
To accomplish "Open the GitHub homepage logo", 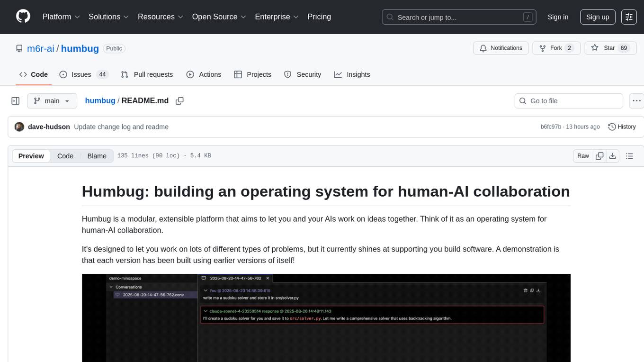I will [x=23, y=17].
